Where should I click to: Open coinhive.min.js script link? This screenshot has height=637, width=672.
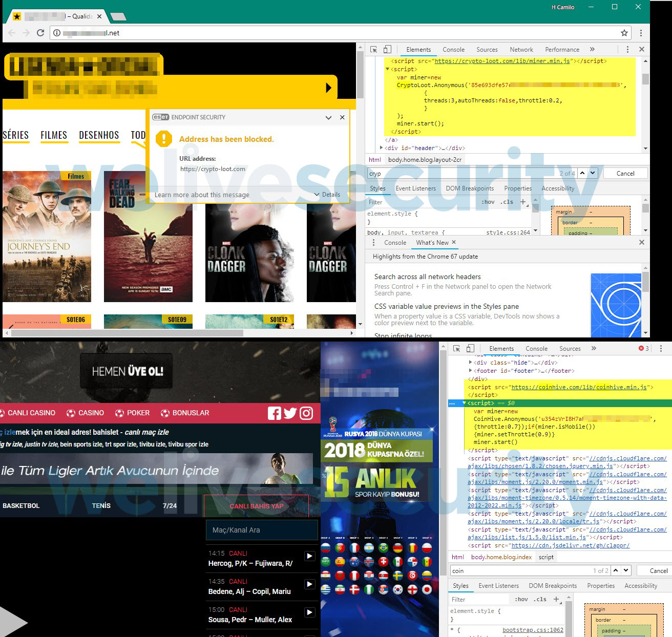pyautogui.click(x=579, y=387)
